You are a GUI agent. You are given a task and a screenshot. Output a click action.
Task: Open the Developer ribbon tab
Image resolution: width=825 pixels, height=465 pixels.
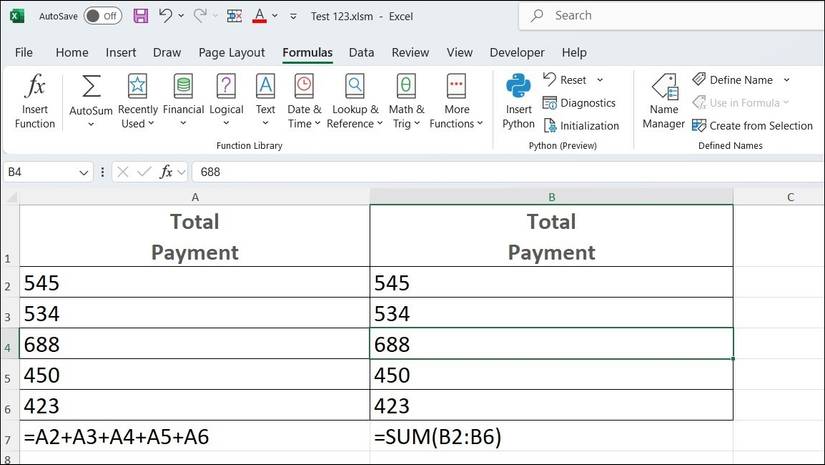coord(517,52)
